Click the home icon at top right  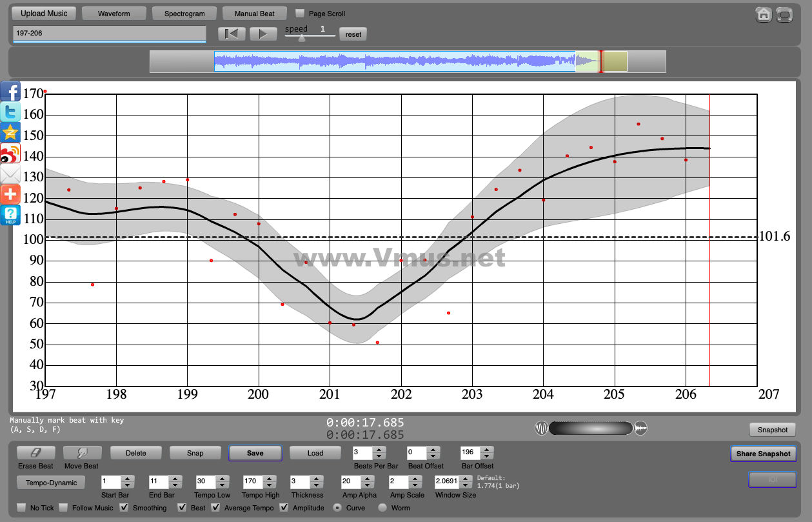(x=764, y=15)
